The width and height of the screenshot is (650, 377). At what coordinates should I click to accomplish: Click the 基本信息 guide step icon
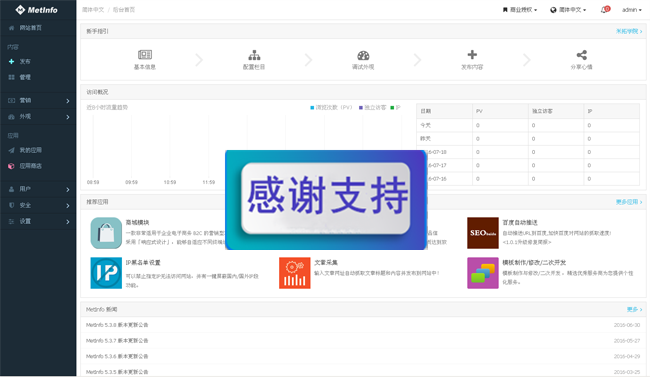[x=145, y=55]
